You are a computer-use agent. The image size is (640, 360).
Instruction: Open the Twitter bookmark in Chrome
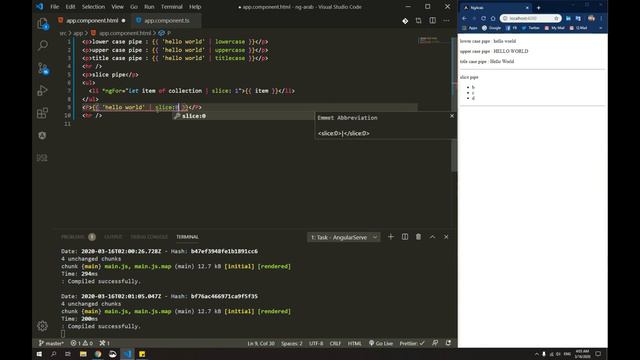[531, 28]
